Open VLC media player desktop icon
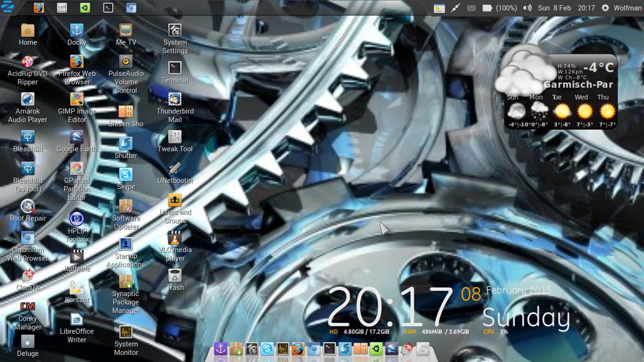The height and width of the screenshot is (362, 644). click(175, 238)
